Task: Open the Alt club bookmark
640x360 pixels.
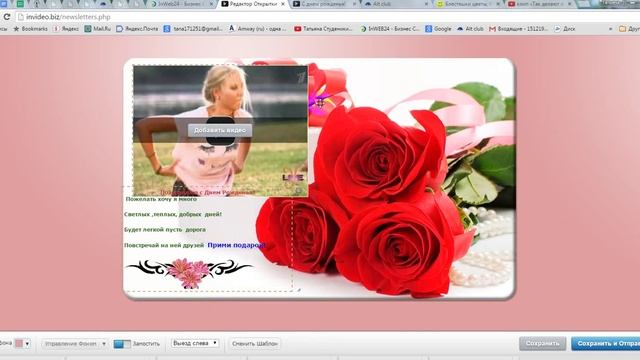Action: tap(470, 29)
